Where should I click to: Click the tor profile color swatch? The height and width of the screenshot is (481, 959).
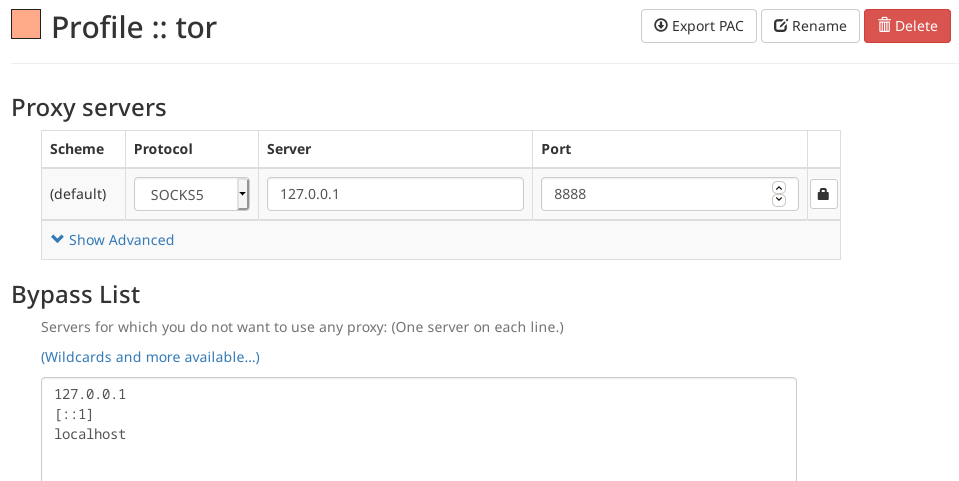(26, 24)
